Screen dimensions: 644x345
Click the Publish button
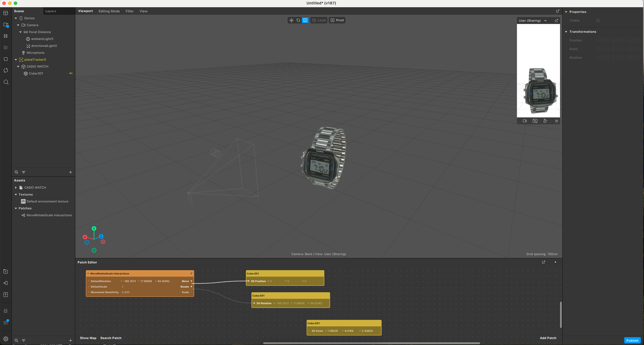632,340
